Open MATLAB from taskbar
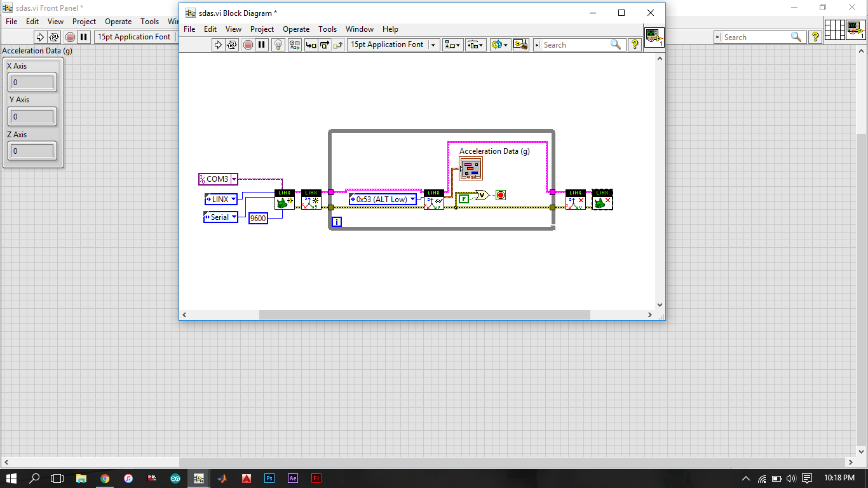Screen dimensions: 868x488 pyautogui.click(x=222, y=478)
